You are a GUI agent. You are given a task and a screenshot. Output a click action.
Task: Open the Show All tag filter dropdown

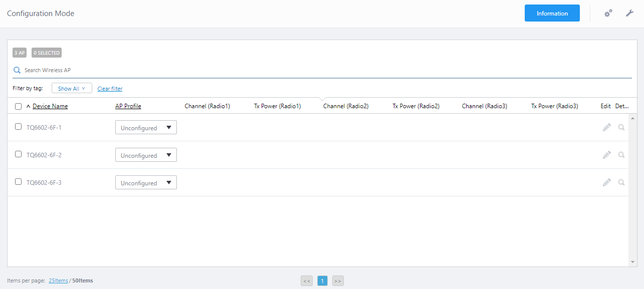72,89
